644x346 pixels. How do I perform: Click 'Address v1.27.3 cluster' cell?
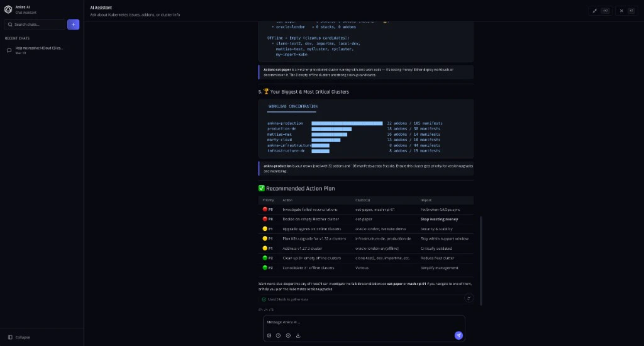(x=303, y=248)
